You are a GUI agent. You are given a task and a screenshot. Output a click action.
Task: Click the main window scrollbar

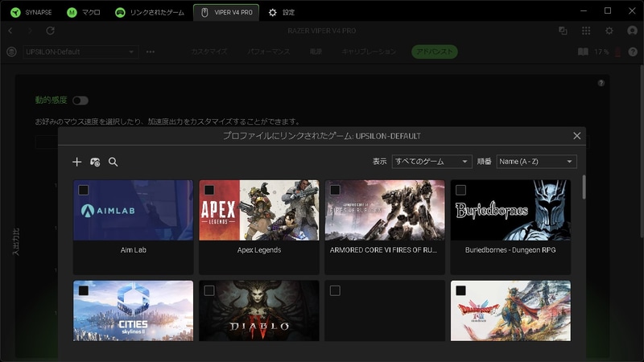pyautogui.click(x=642, y=150)
